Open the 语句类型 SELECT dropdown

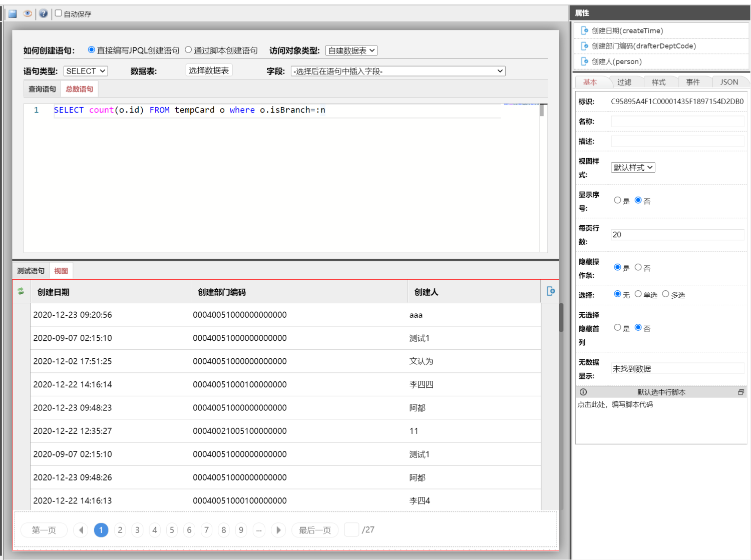(x=86, y=71)
